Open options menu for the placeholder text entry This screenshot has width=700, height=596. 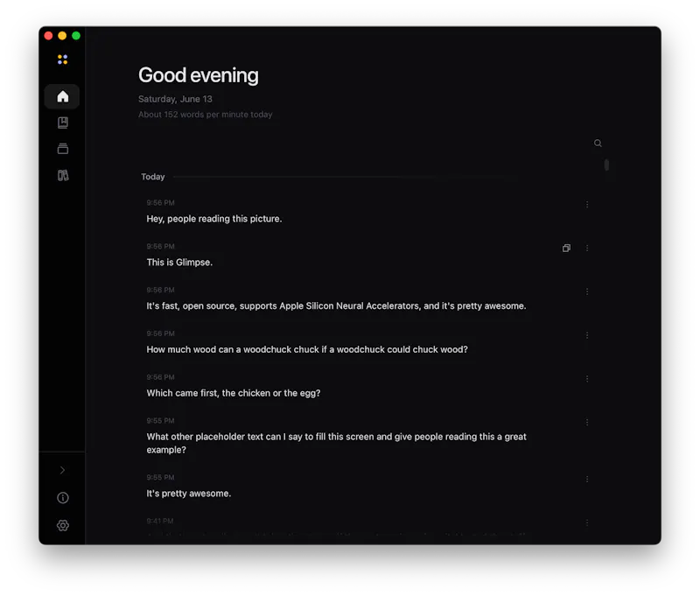pyautogui.click(x=587, y=423)
